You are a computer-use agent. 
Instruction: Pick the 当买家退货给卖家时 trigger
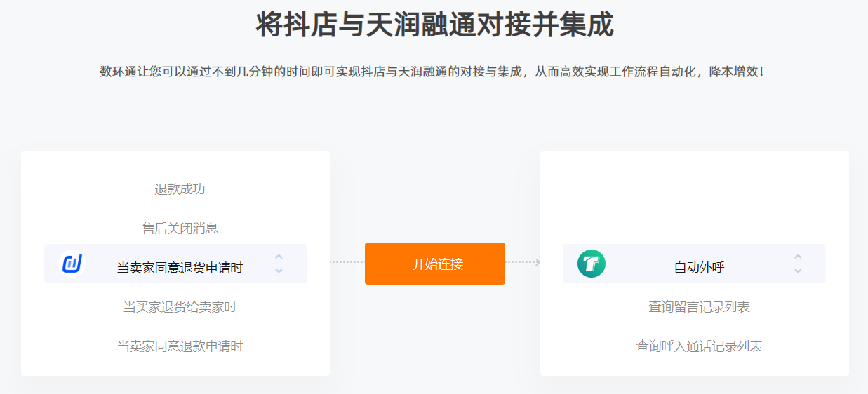coord(180,307)
